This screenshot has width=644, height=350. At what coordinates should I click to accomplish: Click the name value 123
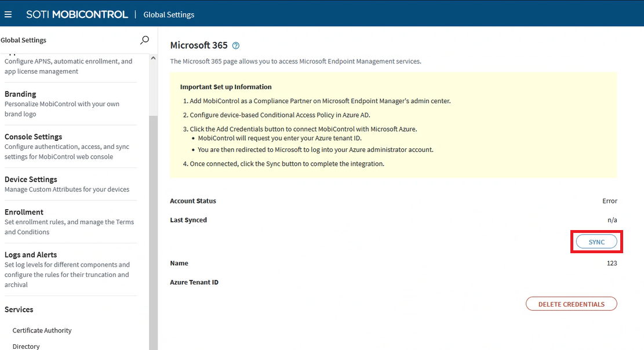tap(612, 263)
